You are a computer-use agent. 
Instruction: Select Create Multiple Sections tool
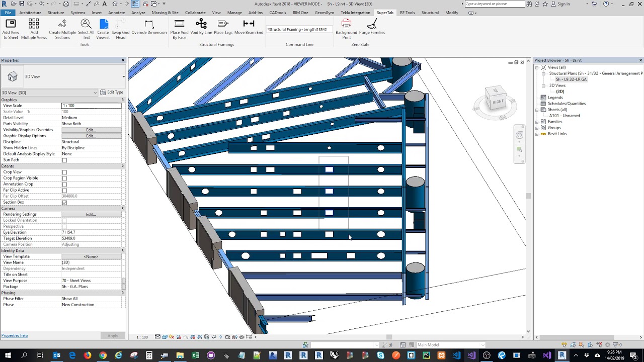pyautogui.click(x=62, y=29)
